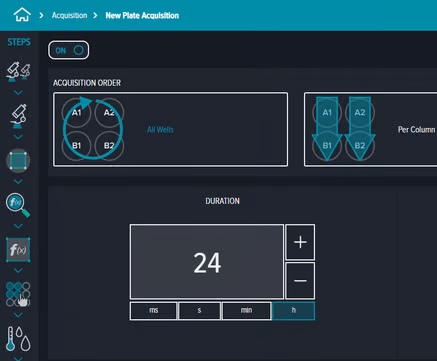Expand chevron below thermometer icon
Image resolution: width=437 pixels, height=361 pixels.
(18, 358)
